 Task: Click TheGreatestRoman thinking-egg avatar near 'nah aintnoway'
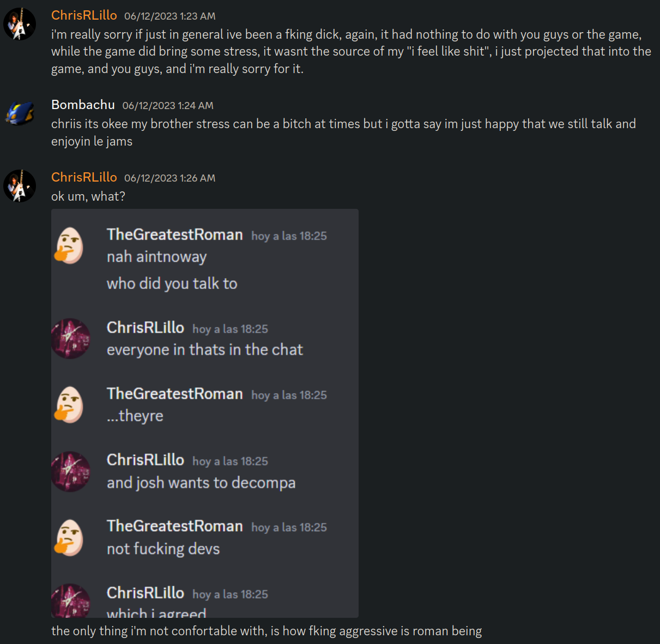(70, 246)
